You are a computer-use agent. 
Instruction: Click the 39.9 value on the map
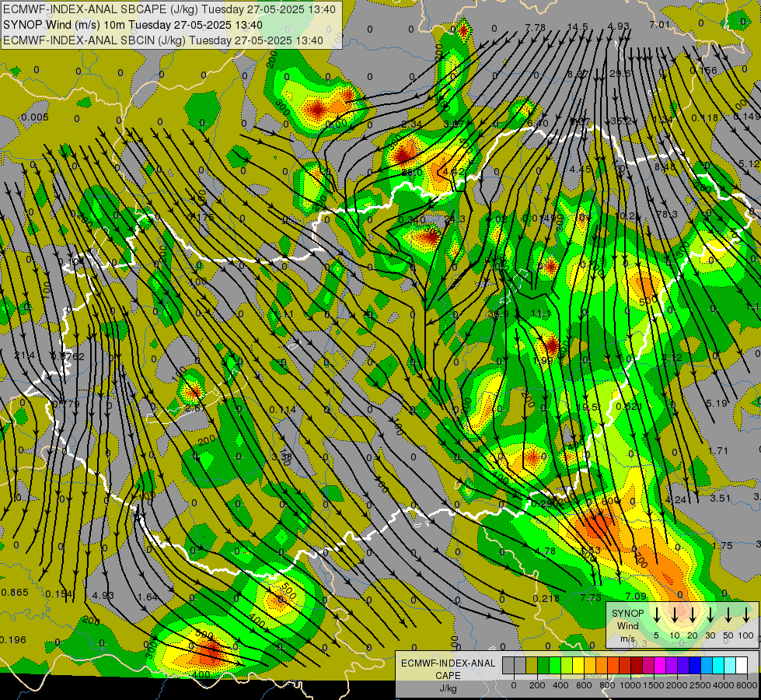point(497,314)
